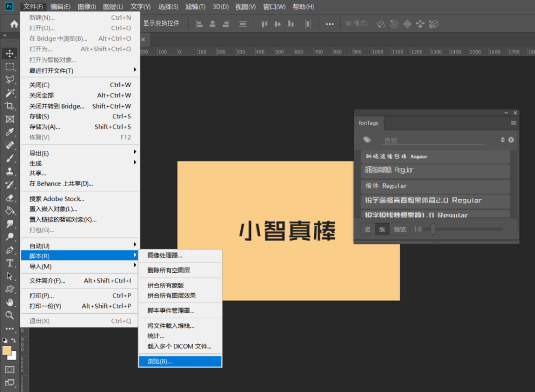Screen dimensions: 535x392
Task: Click the background color swatch
Action: pyautogui.click(x=14, y=357)
